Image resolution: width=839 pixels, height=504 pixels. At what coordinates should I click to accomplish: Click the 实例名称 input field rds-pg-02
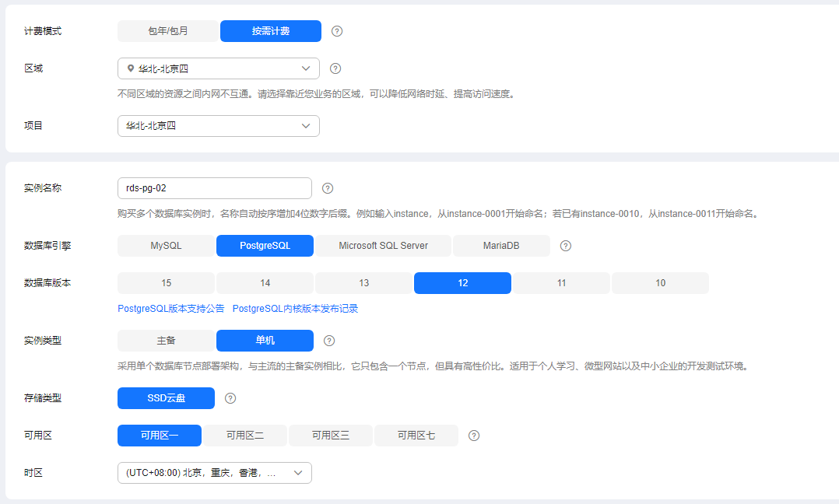215,188
